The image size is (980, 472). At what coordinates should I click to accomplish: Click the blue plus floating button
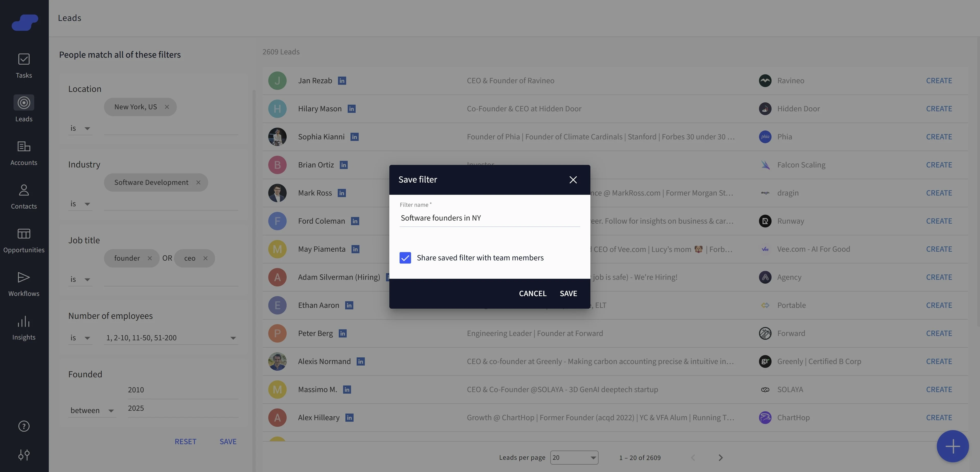953,446
